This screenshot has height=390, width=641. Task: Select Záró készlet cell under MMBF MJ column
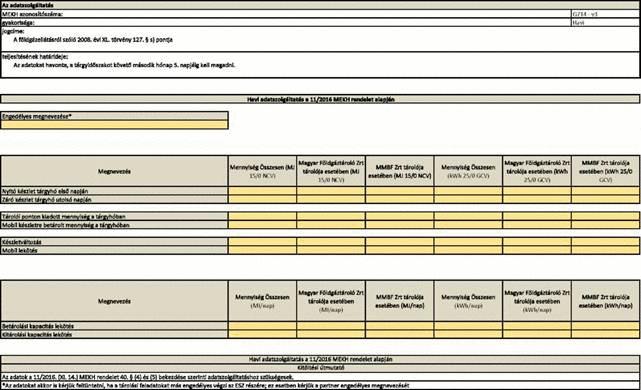(x=400, y=199)
